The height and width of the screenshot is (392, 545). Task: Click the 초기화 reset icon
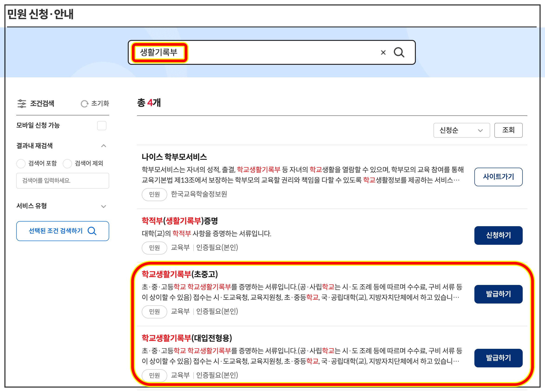click(x=84, y=104)
